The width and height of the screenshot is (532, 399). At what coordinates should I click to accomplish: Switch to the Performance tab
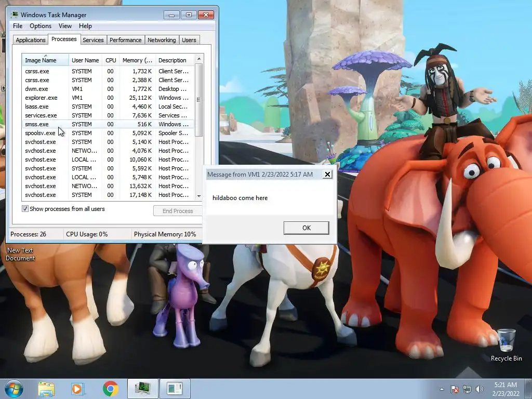(x=126, y=40)
